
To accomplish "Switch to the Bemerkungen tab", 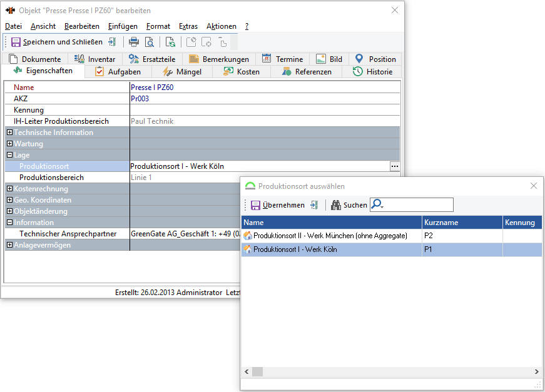I will [219, 59].
